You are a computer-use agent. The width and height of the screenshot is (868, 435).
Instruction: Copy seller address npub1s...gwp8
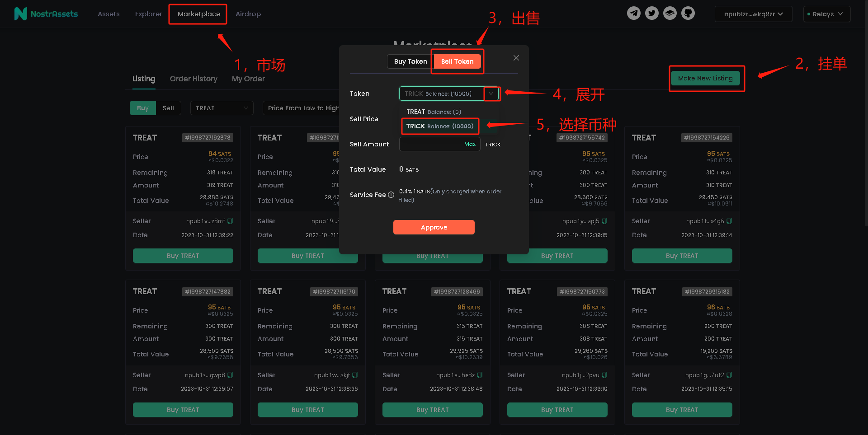pyautogui.click(x=230, y=375)
